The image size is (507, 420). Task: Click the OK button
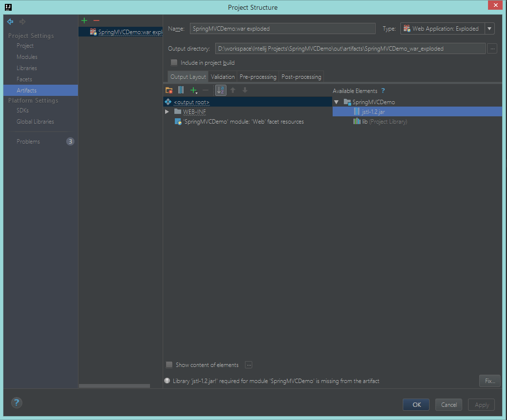click(x=416, y=405)
